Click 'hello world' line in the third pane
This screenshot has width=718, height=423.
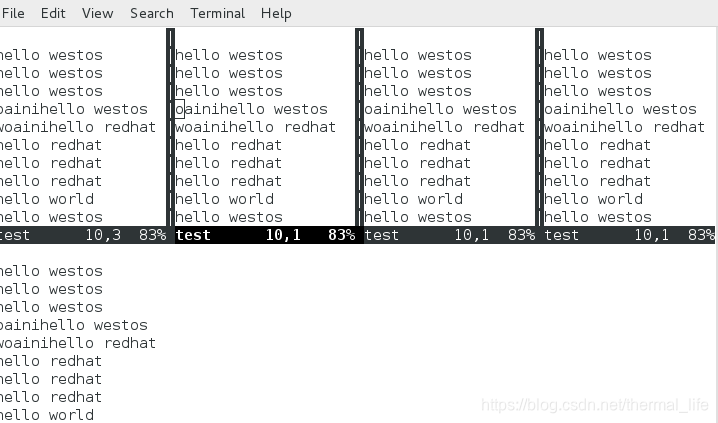tap(413, 199)
